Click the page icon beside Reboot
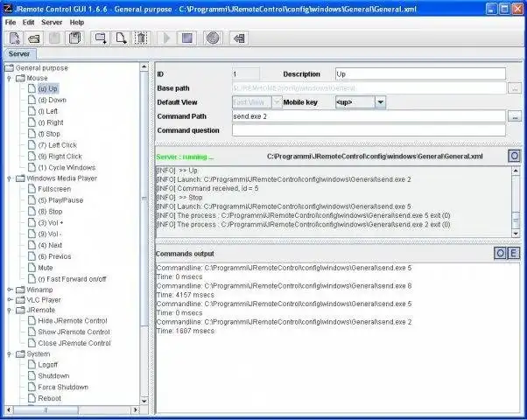Viewport: 527px width, 420px height. 32,398
